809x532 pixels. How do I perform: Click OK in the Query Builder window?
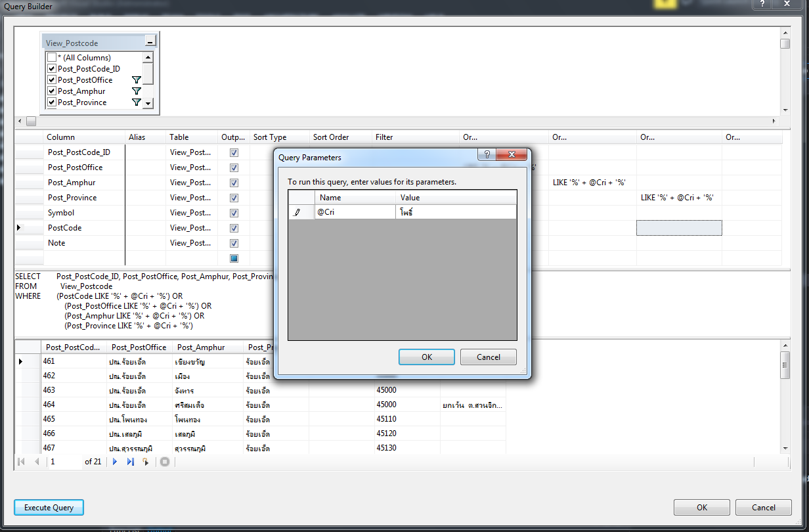(x=702, y=507)
